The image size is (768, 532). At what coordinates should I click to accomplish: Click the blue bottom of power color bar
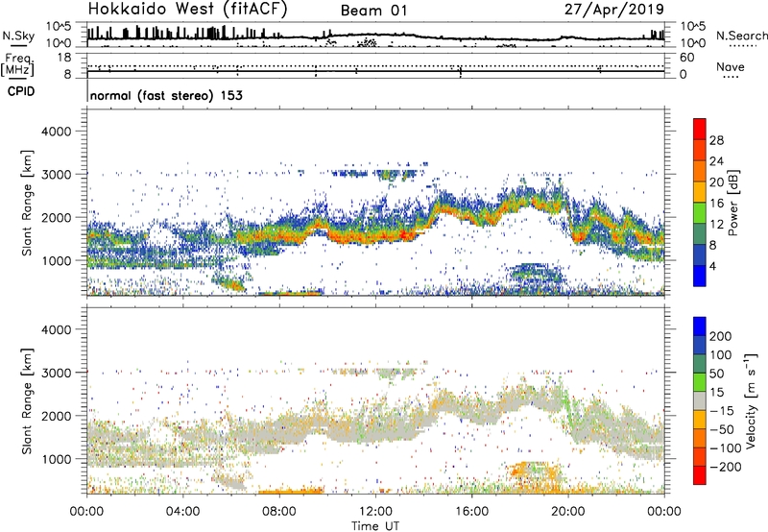tap(700, 276)
